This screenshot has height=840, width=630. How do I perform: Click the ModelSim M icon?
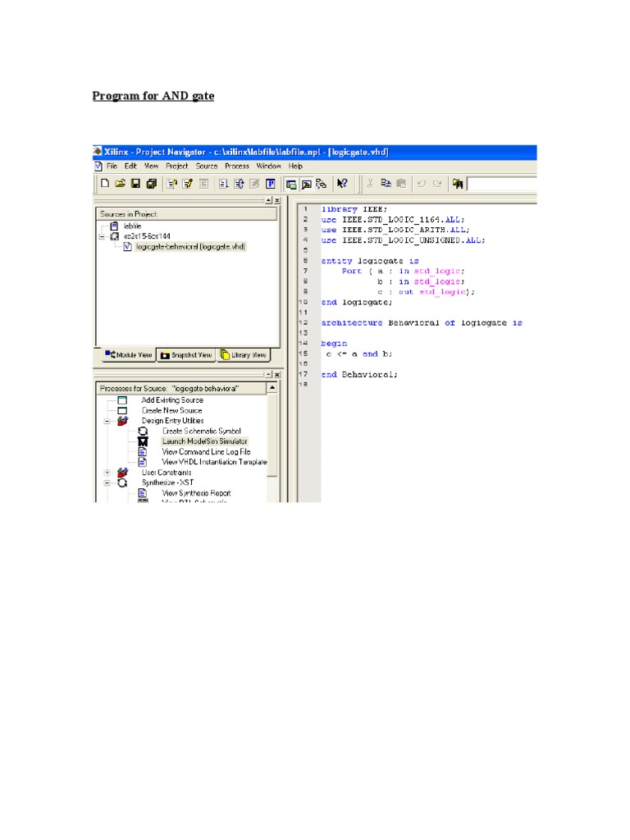[x=143, y=441]
